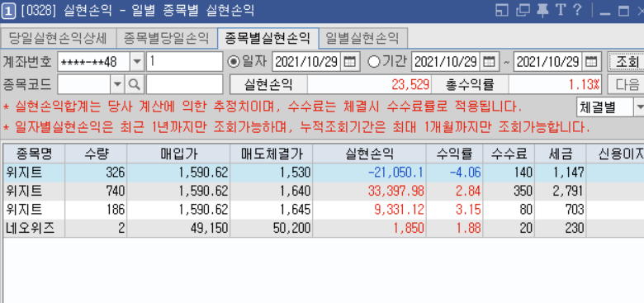Select the 위지트 row with quantity 186

click(x=324, y=210)
